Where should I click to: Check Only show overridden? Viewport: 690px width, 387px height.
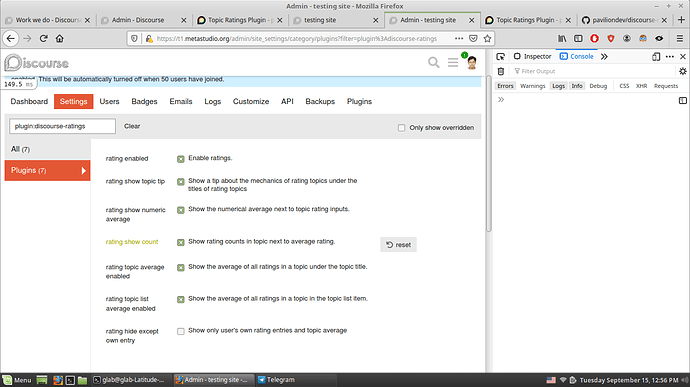(401, 128)
